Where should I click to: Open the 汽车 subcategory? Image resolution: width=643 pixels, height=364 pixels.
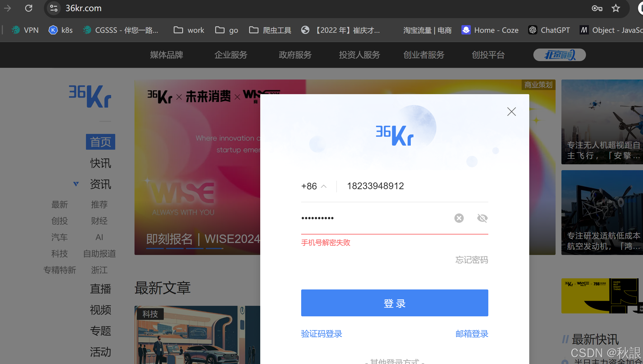[x=60, y=237]
